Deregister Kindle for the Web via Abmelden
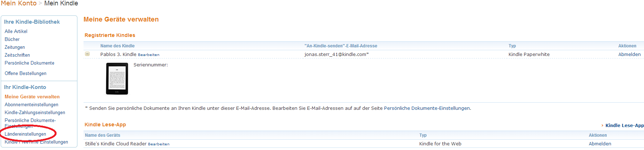 pos(600,144)
